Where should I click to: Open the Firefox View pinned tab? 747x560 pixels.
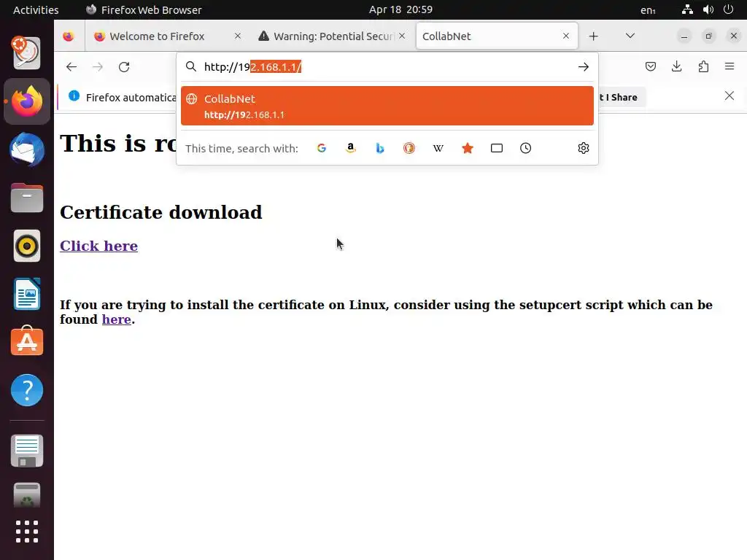[69, 36]
